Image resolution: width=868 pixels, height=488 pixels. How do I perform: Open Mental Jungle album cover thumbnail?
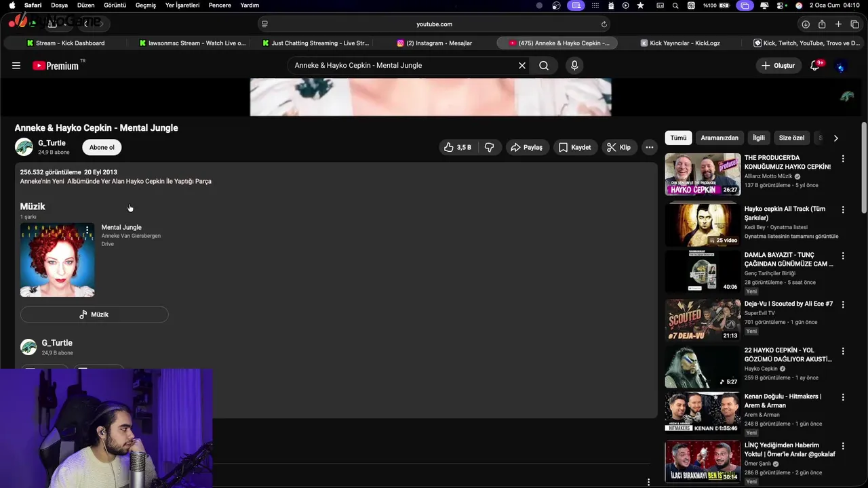(x=58, y=260)
